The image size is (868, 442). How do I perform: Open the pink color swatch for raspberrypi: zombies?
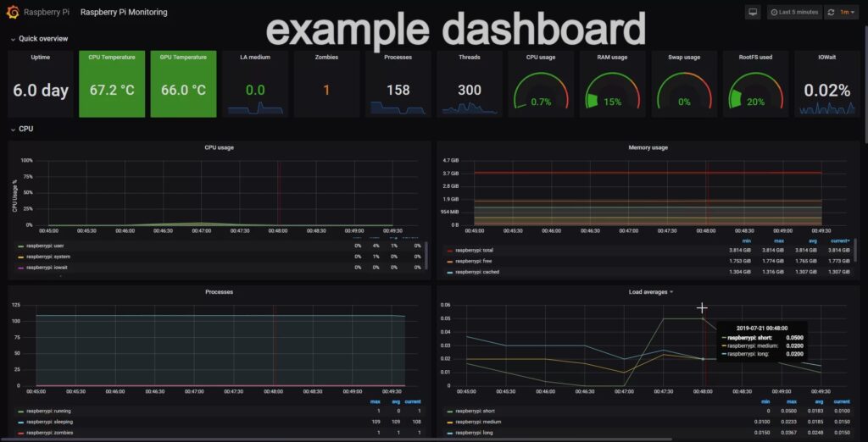[21, 434]
